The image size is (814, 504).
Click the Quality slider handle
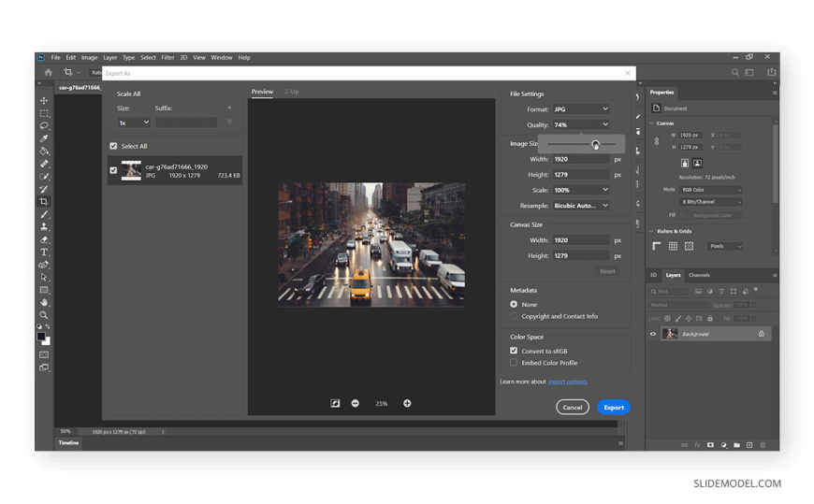click(595, 144)
